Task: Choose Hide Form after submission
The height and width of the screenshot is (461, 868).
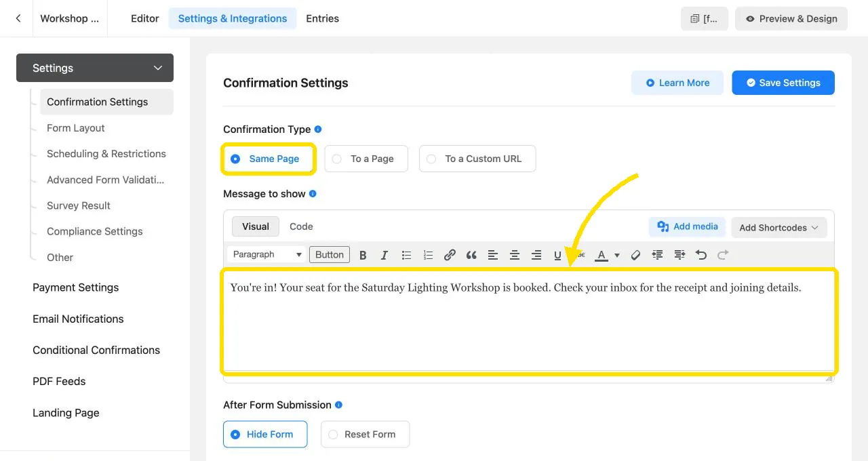Action: coord(265,435)
